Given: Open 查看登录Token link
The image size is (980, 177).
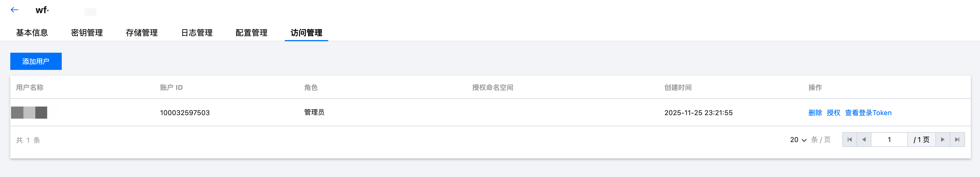Looking at the screenshot, I should point(868,113).
